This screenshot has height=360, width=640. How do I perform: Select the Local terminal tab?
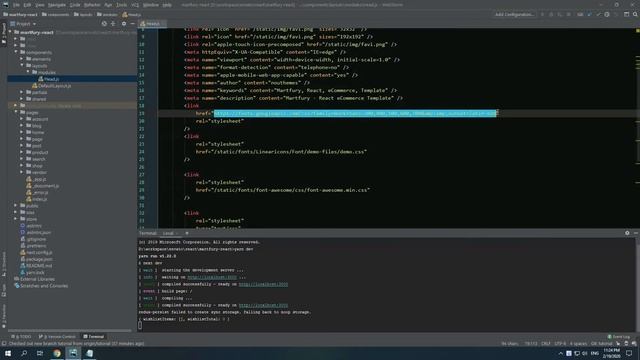coord(169,233)
